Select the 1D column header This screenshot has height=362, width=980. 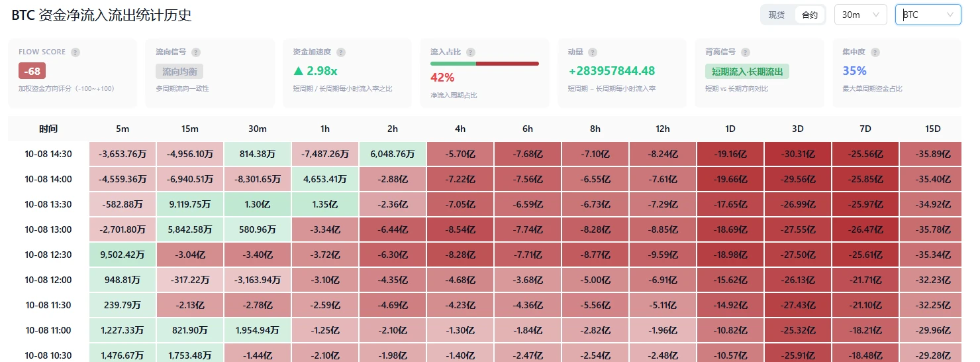(730, 129)
